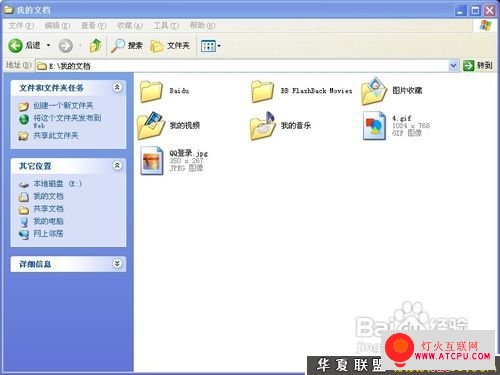
Task: Click the folder icon in the title bar
Action: (x=8, y=10)
